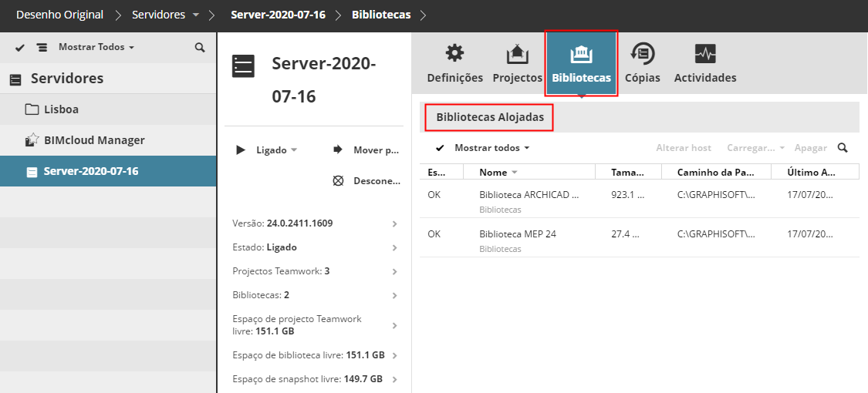Image resolution: width=868 pixels, height=393 pixels.
Task: Select Server-2020-07-16 in servers tree
Action: 108,171
